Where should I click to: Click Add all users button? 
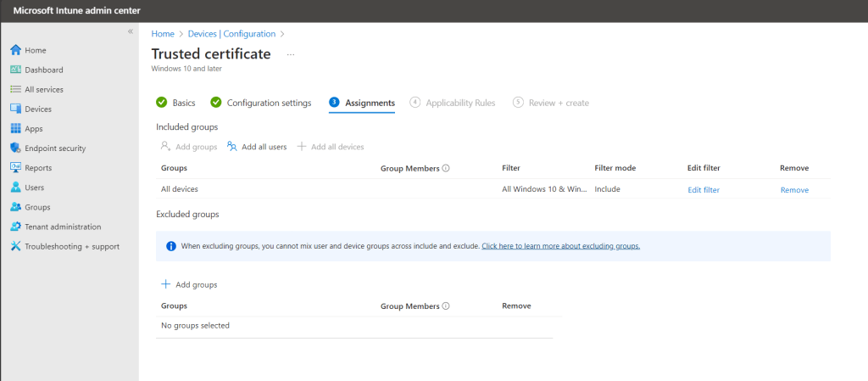257,147
